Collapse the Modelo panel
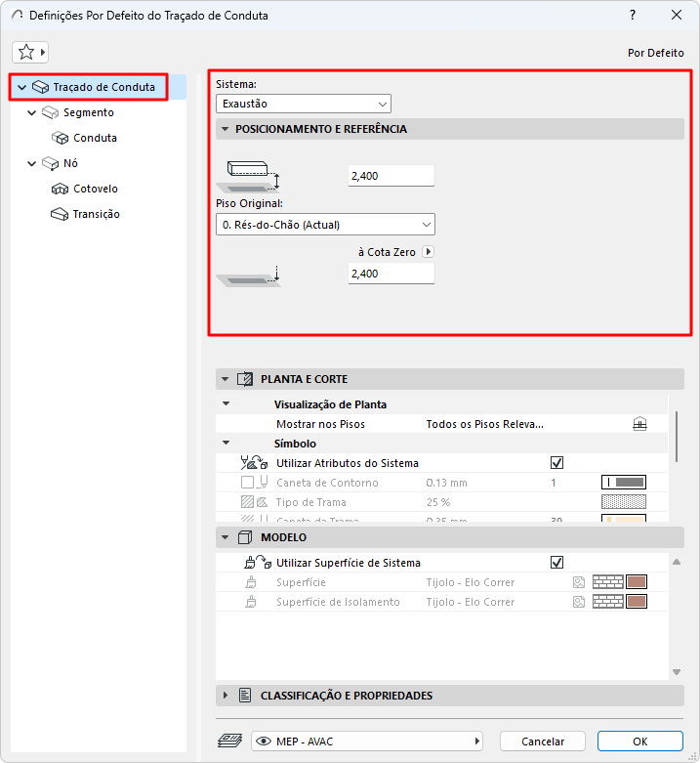This screenshot has width=700, height=763. click(x=225, y=537)
